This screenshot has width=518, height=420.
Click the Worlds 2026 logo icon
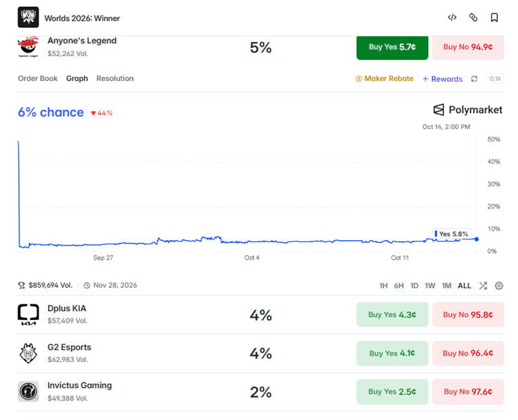click(x=28, y=17)
